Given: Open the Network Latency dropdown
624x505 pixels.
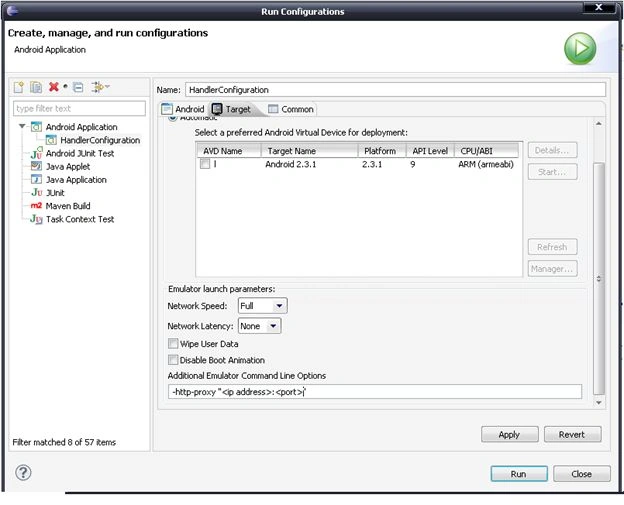Looking at the screenshot, I should pyautogui.click(x=259, y=326).
